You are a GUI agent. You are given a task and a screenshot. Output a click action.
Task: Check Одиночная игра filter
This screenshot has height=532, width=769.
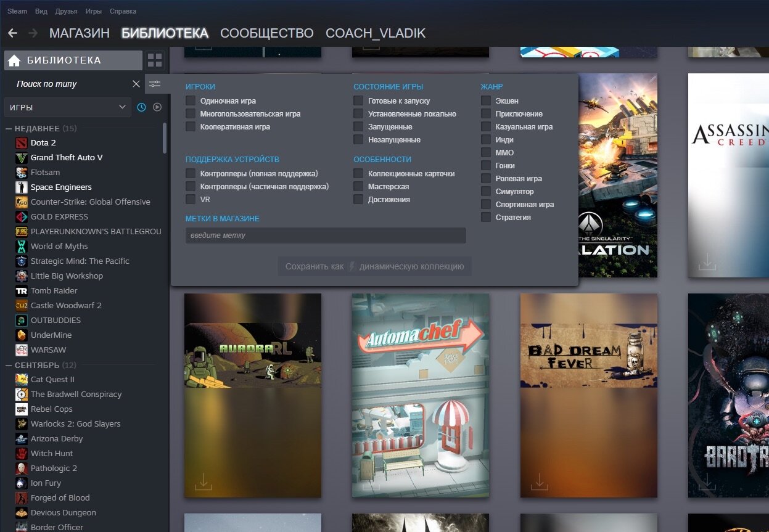tap(191, 100)
